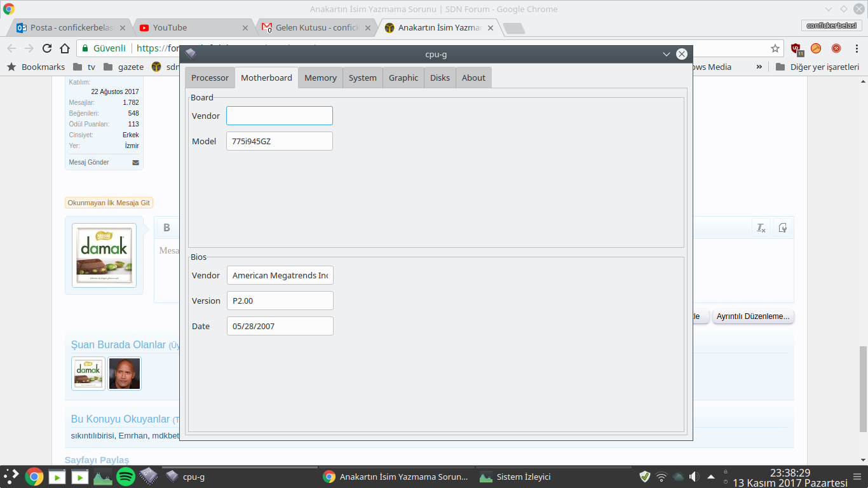Open the volume control tray icon

(x=695, y=477)
